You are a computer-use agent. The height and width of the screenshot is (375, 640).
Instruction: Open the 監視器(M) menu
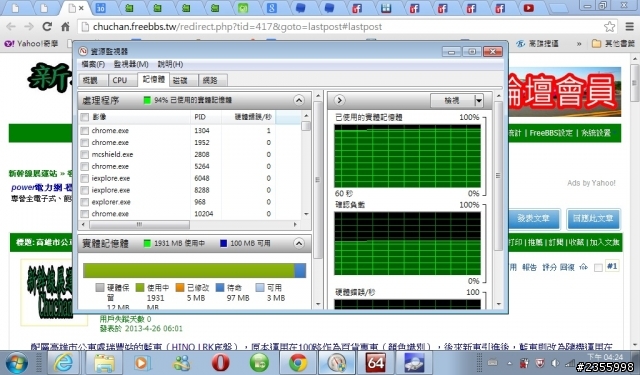click(131, 64)
